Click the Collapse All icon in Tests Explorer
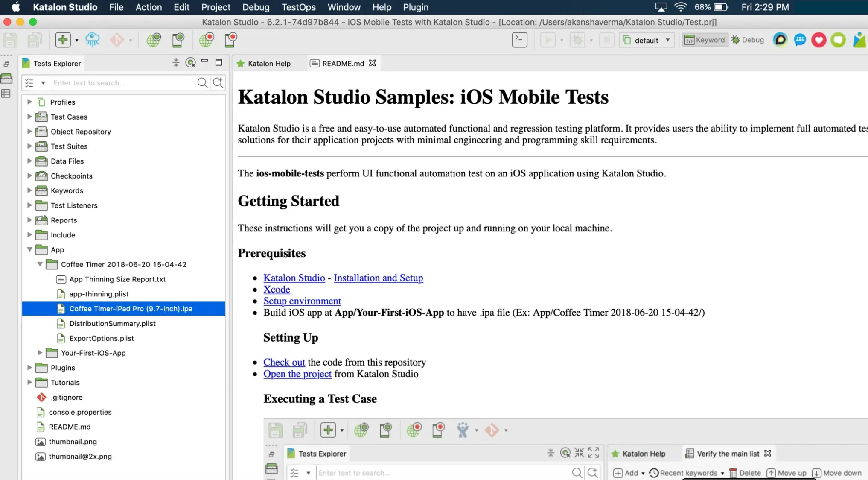The width and height of the screenshot is (868, 480). pos(176,63)
